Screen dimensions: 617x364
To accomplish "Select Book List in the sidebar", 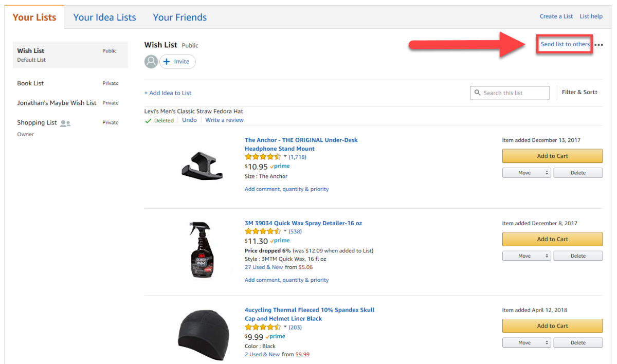I will [x=30, y=83].
